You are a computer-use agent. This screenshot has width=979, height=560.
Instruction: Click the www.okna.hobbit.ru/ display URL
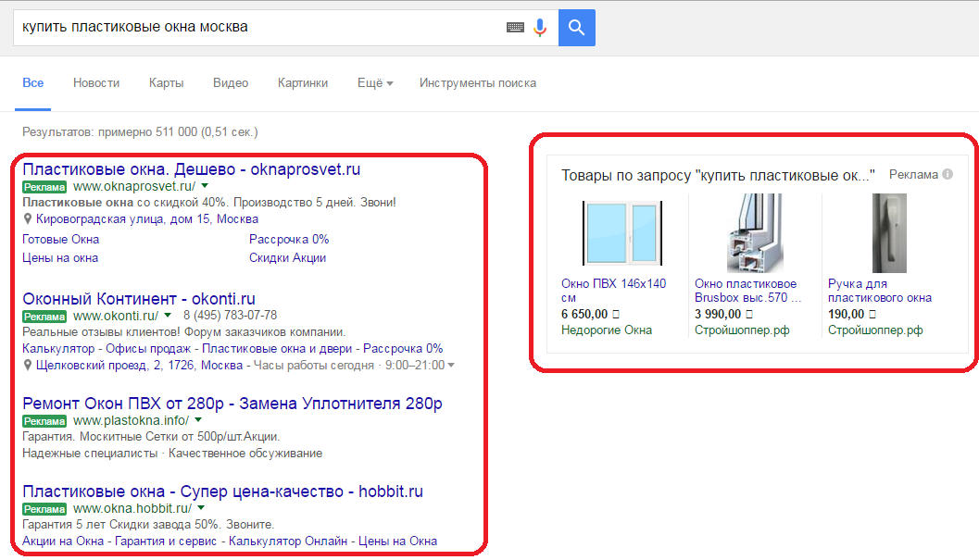[132, 508]
